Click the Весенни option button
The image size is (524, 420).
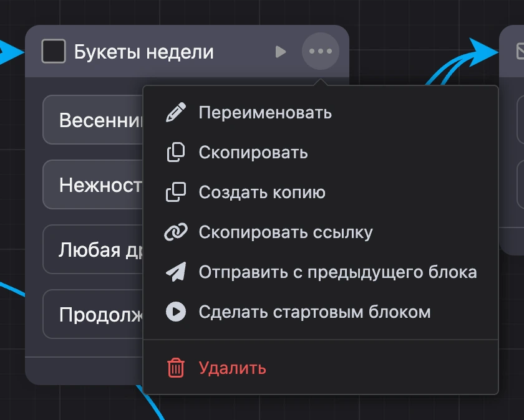[93, 120]
